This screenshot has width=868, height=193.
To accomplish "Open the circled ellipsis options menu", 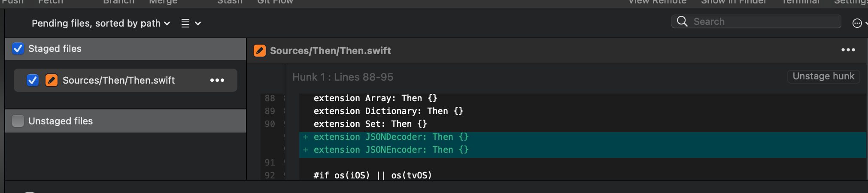I will pyautogui.click(x=857, y=23).
